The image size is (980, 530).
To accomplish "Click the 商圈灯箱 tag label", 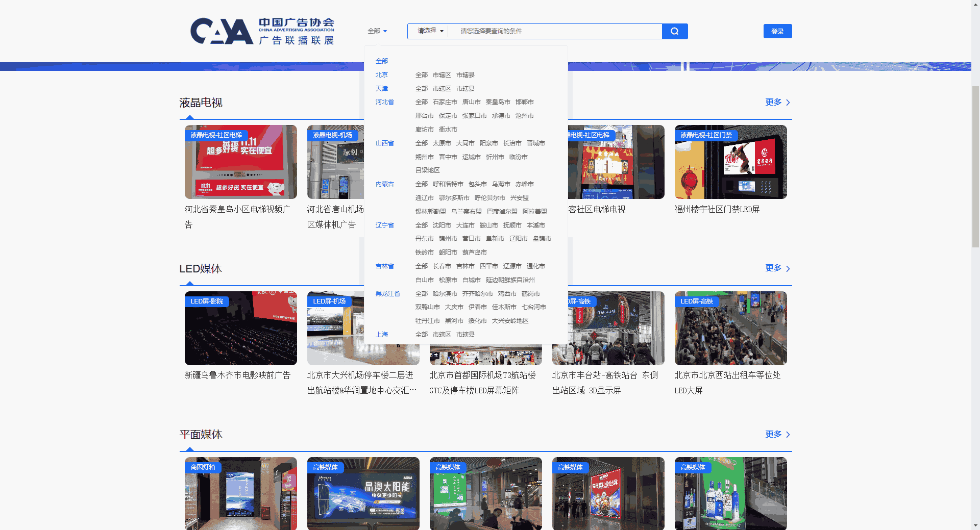I will (x=203, y=467).
